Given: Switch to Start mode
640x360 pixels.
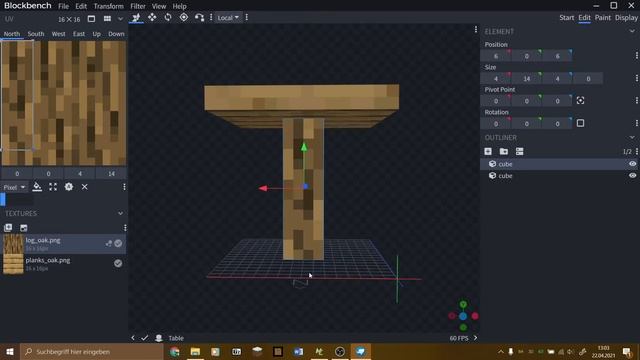Looking at the screenshot, I should [x=567, y=18].
